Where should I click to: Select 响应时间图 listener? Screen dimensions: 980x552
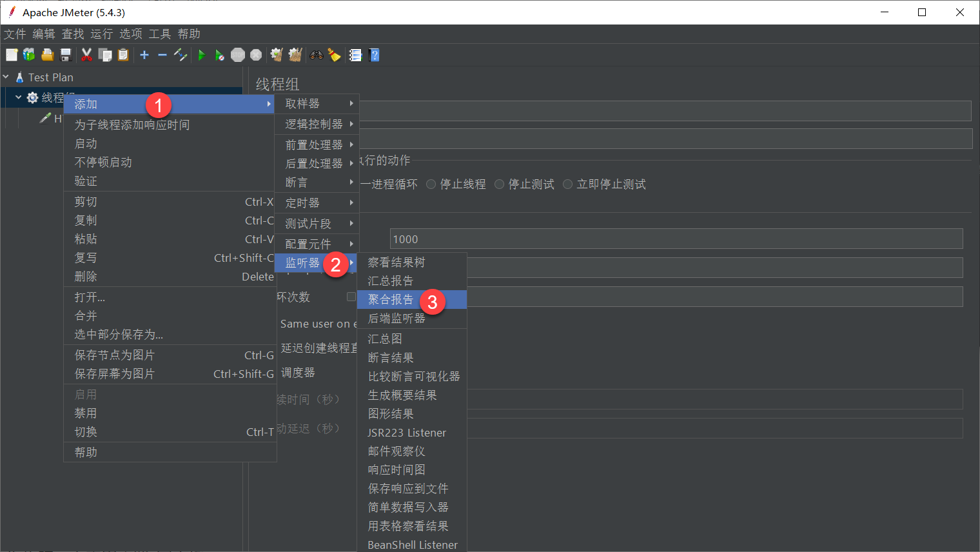coord(412,470)
